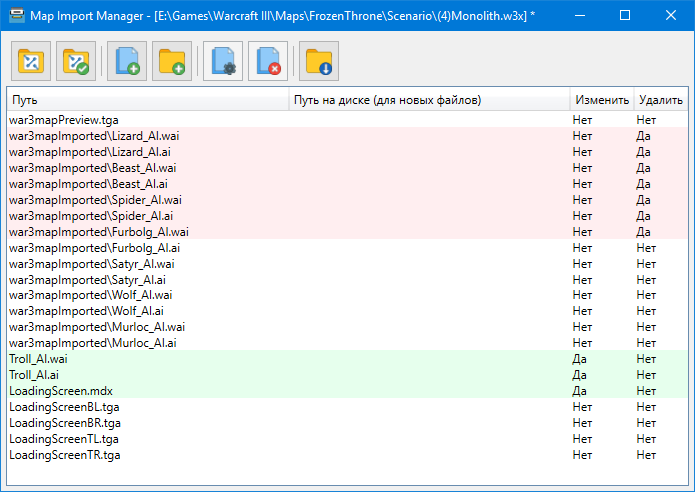The width and height of the screenshot is (695, 492).
Task: Click the Изменить column header
Action: [602, 100]
